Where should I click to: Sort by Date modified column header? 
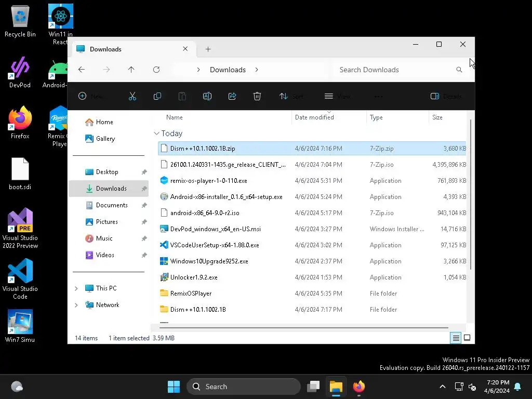click(x=314, y=117)
